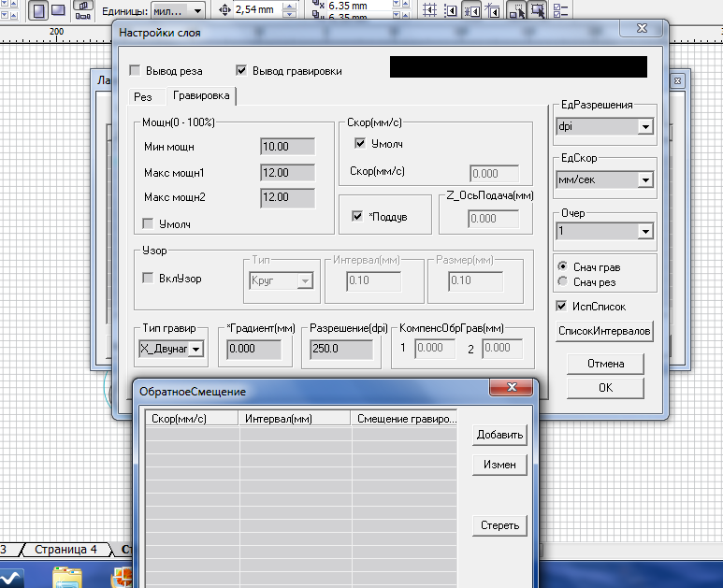Expand the ЕдСкор мм/сек dropdown

(645, 179)
